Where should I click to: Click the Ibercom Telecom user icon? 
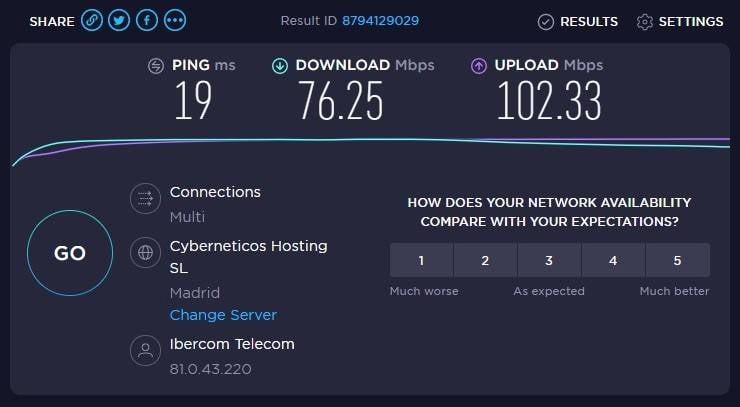coord(146,351)
